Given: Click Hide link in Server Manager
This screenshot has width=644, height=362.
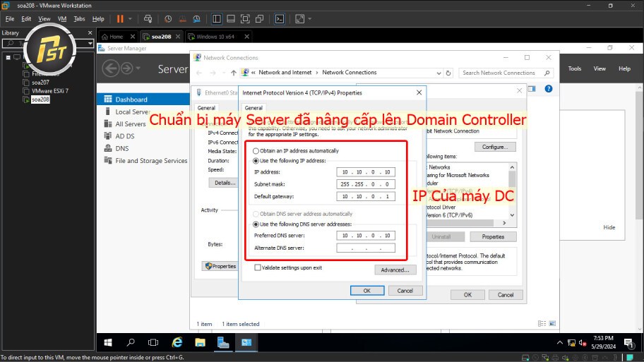Looking at the screenshot, I should click(x=609, y=227).
